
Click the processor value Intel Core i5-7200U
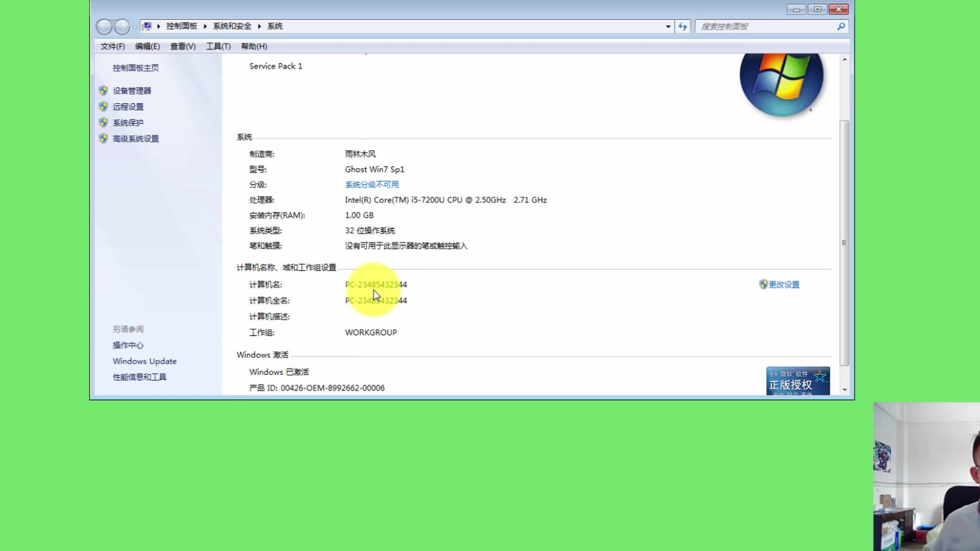[446, 200]
